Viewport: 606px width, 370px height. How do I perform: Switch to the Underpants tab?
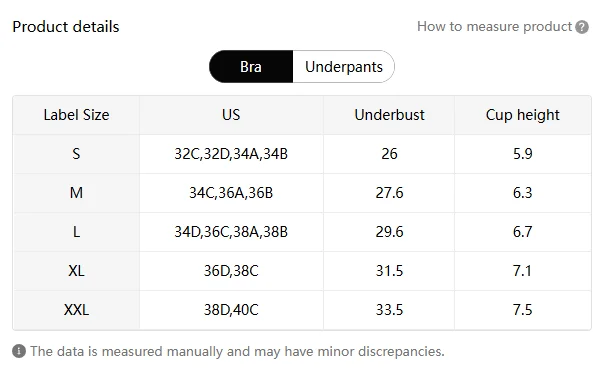click(344, 66)
